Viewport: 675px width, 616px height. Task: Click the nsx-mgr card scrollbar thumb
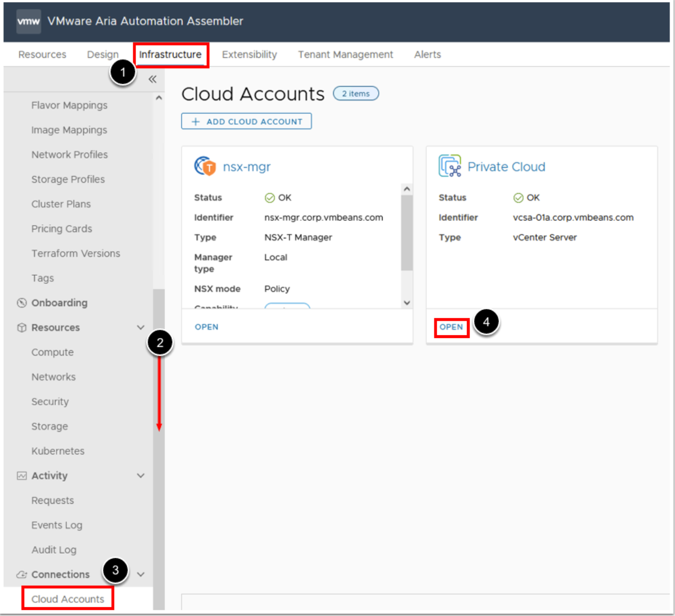[407, 232]
